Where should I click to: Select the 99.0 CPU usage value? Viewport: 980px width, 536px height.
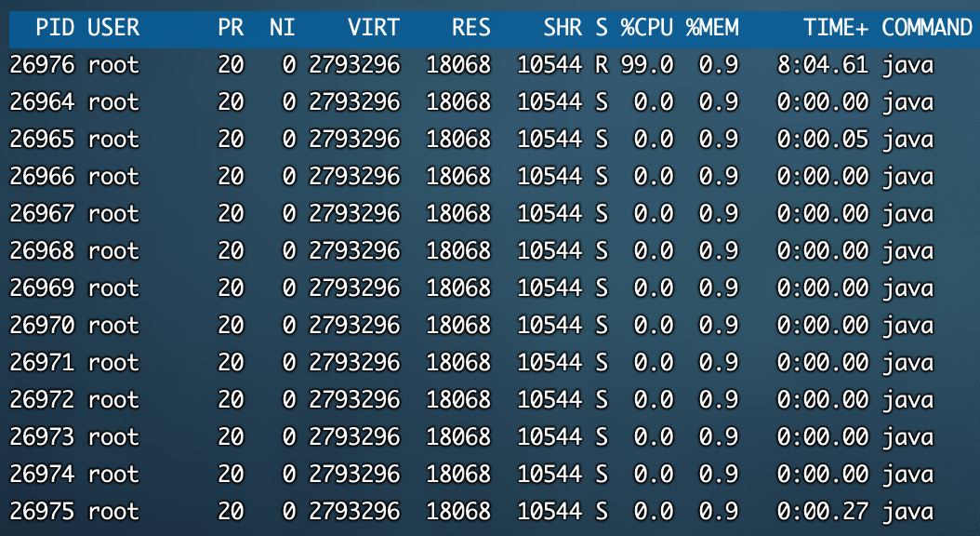(647, 64)
